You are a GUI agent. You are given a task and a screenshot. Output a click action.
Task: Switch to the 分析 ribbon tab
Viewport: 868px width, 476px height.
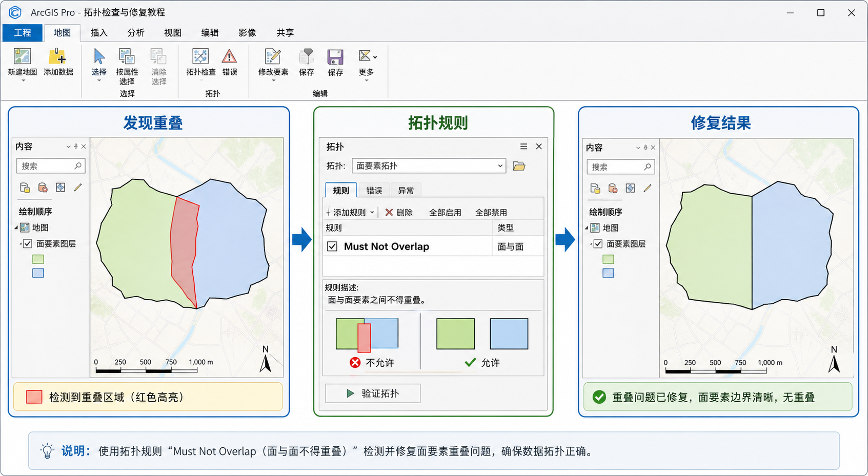pos(136,33)
